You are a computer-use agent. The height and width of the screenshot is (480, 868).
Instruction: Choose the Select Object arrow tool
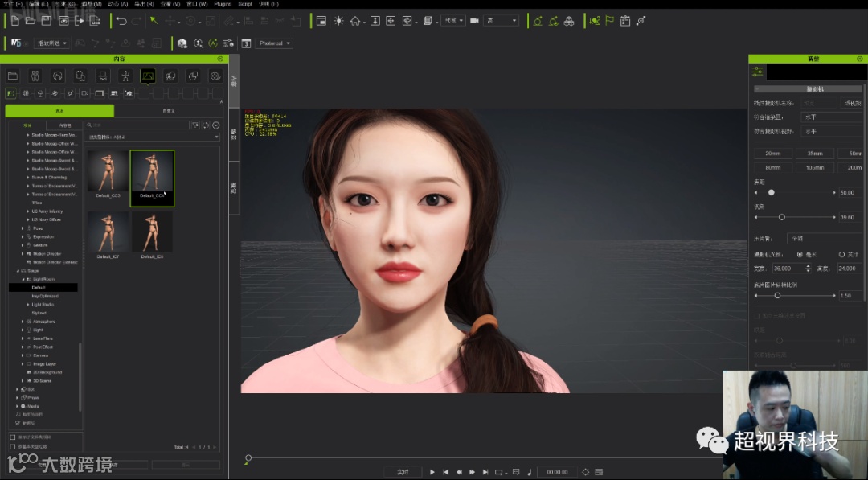point(154,21)
